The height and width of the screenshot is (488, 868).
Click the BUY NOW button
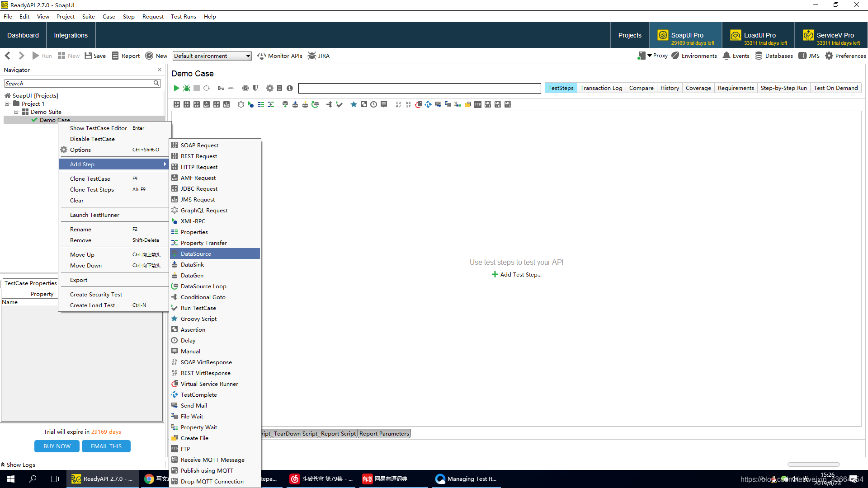57,446
